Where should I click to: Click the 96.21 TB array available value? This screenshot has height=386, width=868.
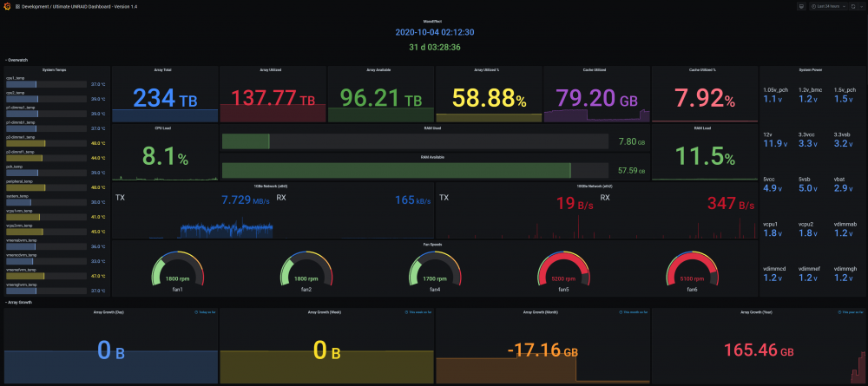click(x=380, y=98)
